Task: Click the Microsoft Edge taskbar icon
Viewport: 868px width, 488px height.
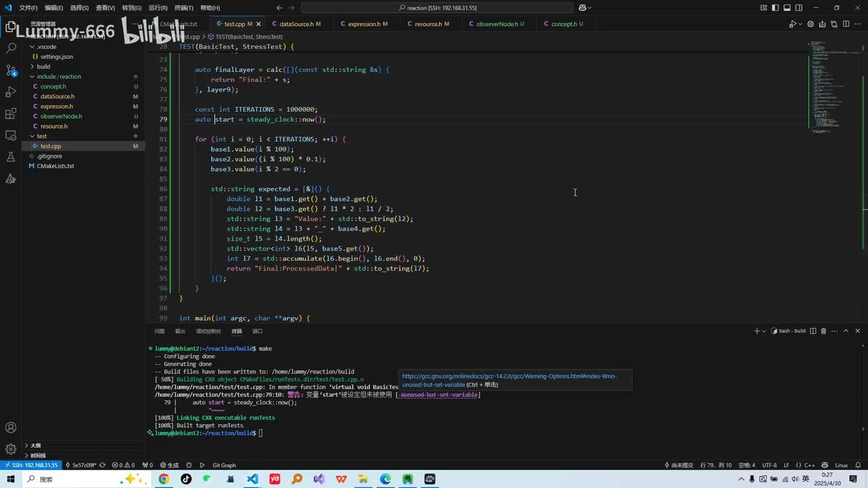Action: pyautogui.click(x=385, y=479)
